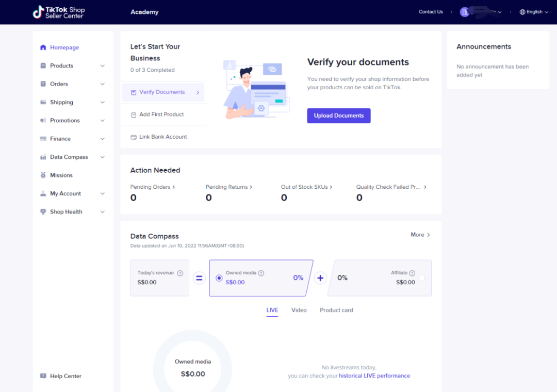
Task: Open the English language dropdown
Action: (x=534, y=12)
